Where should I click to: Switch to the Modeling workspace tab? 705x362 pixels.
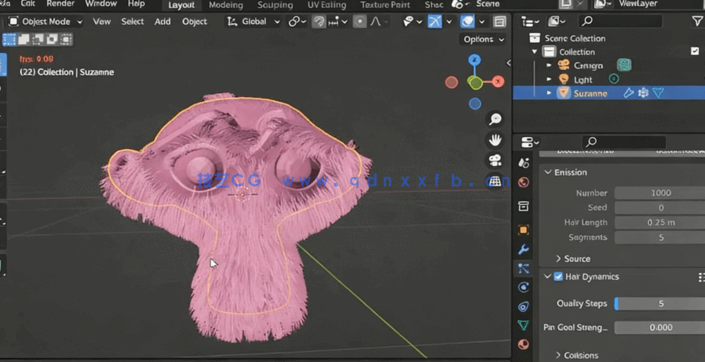coord(226,5)
